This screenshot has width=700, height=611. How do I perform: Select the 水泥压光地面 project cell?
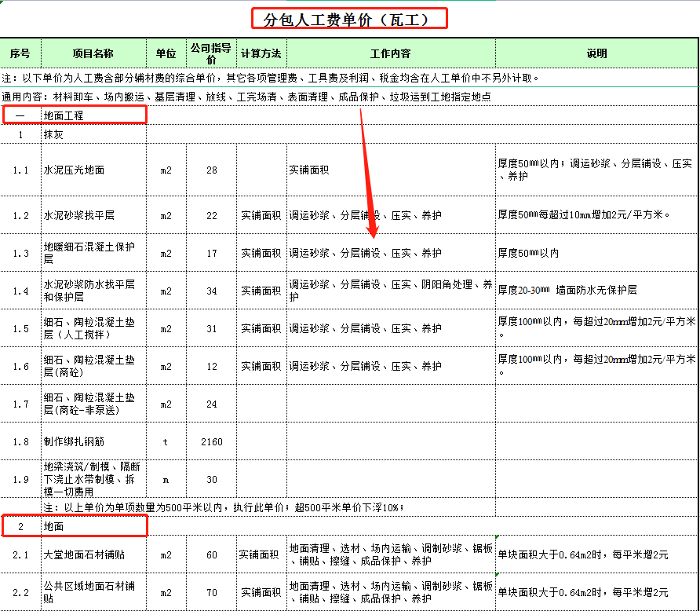click(87, 170)
